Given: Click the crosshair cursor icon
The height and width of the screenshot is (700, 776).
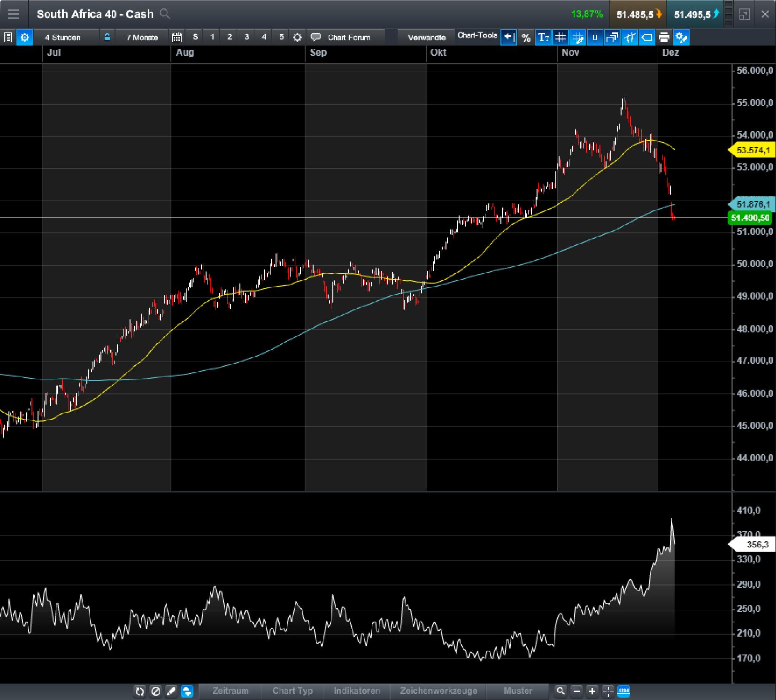Looking at the screenshot, I should coord(608,691).
